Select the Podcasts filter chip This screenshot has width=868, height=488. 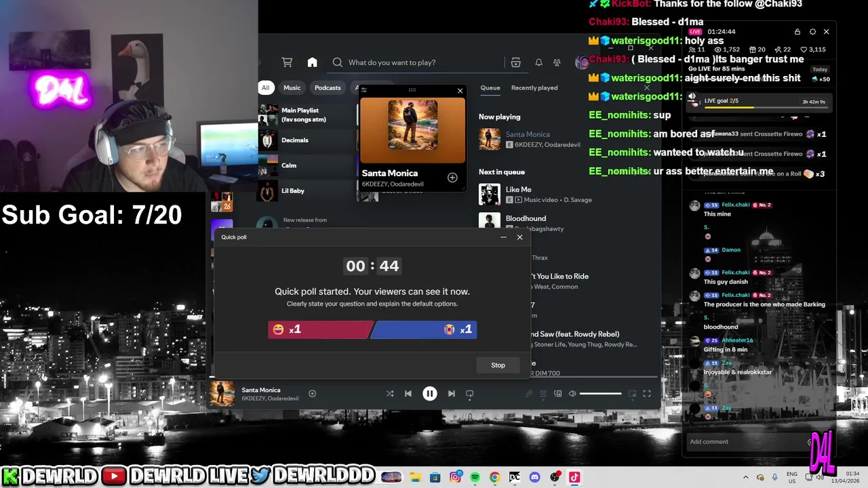point(328,87)
